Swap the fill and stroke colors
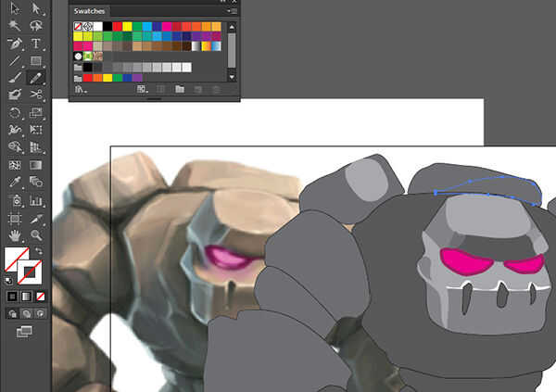Image resolution: width=556 pixels, height=392 pixels. 38,251
